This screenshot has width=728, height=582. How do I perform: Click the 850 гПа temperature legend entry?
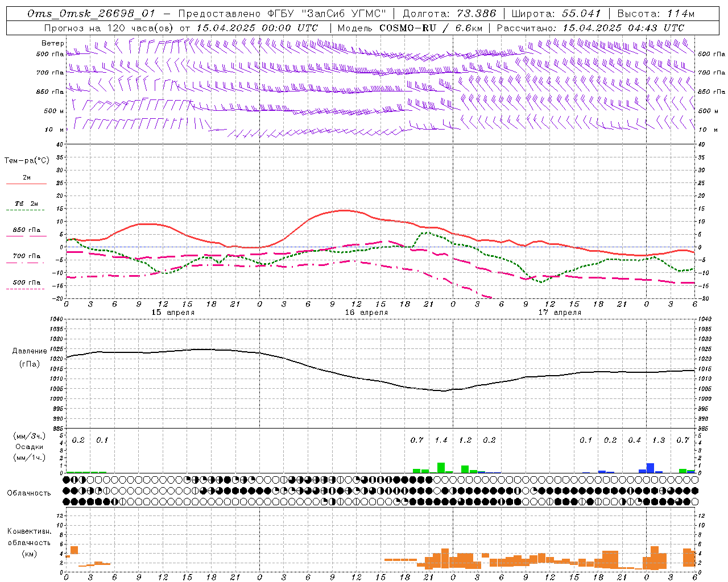pos(27,230)
